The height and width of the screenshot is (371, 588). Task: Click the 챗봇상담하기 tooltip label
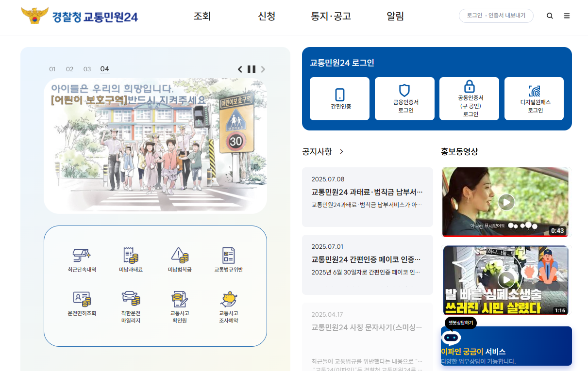pos(461,323)
